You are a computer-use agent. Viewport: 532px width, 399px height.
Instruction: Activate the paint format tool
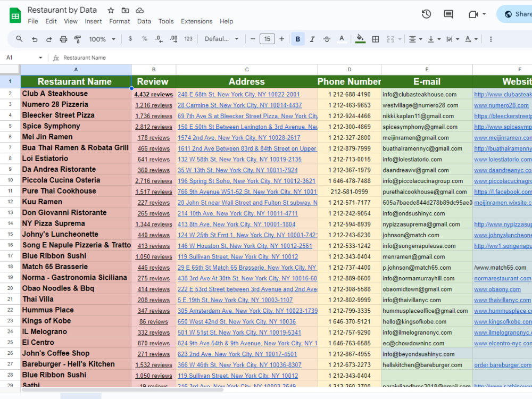(x=78, y=39)
